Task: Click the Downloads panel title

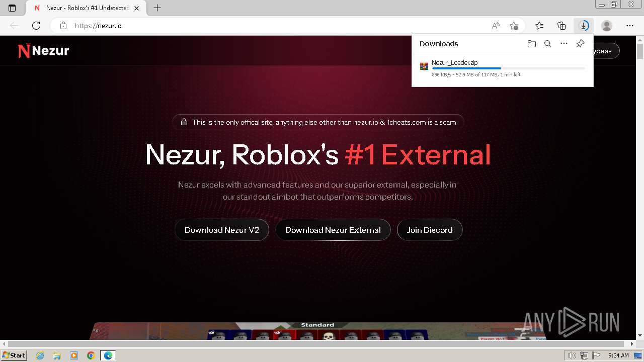Action: coord(439,44)
